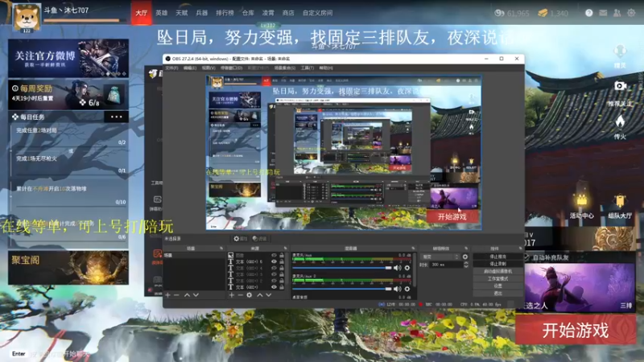This screenshot has height=362, width=644.
Task: Toggle visibility eye of first source row
Action: point(274,255)
